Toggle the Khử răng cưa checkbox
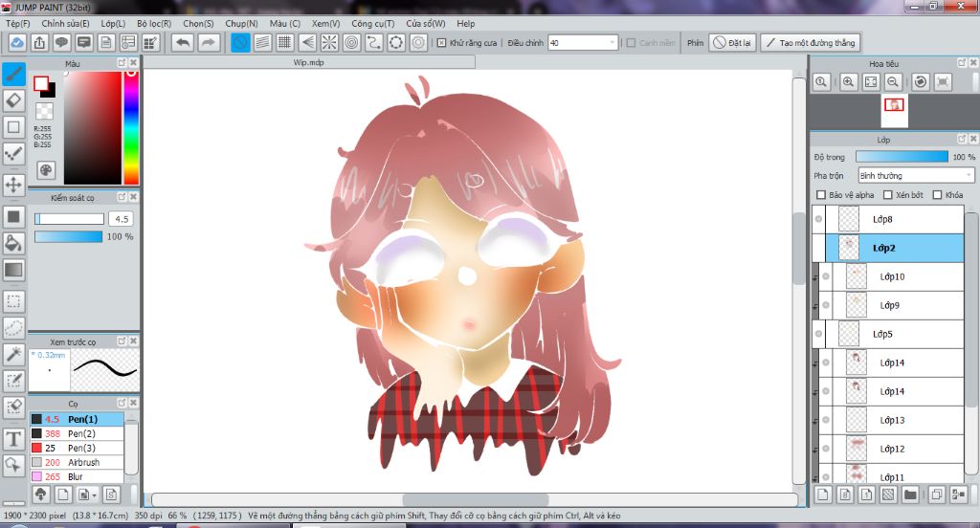The height and width of the screenshot is (528, 980). [441, 42]
